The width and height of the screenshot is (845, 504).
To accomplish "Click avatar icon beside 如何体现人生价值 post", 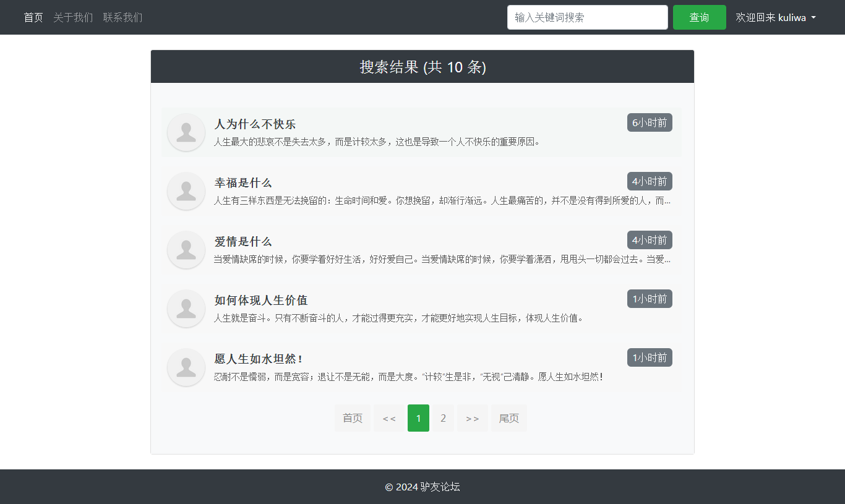I will (186, 309).
